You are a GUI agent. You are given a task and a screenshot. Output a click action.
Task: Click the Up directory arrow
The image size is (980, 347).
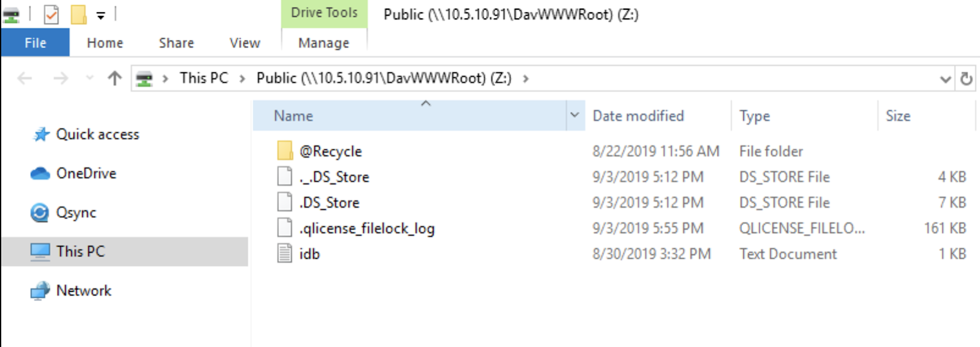click(115, 78)
